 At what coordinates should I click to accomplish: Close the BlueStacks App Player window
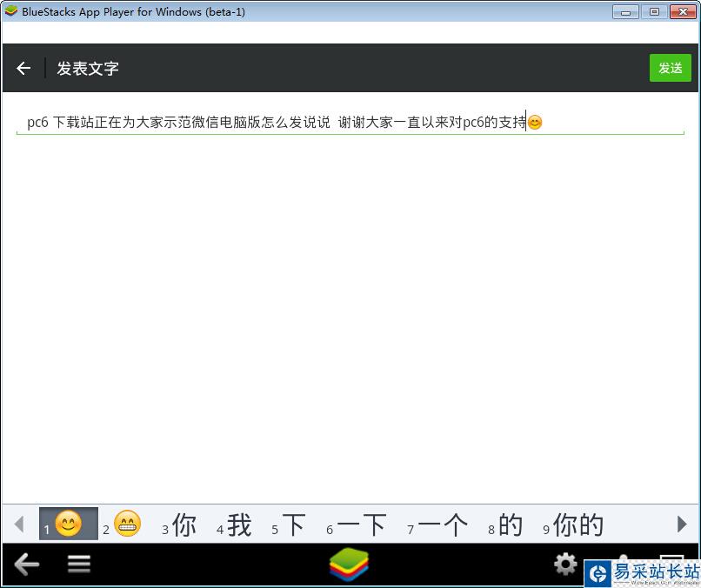[683, 12]
